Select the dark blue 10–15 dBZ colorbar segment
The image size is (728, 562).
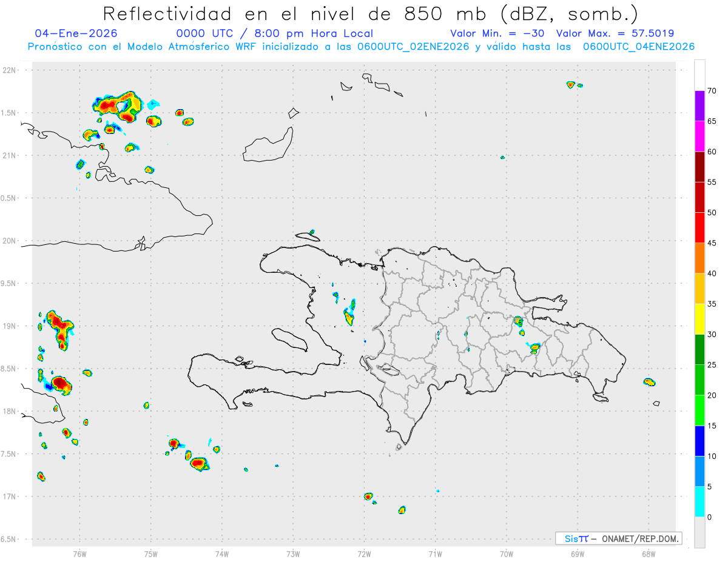click(x=699, y=441)
